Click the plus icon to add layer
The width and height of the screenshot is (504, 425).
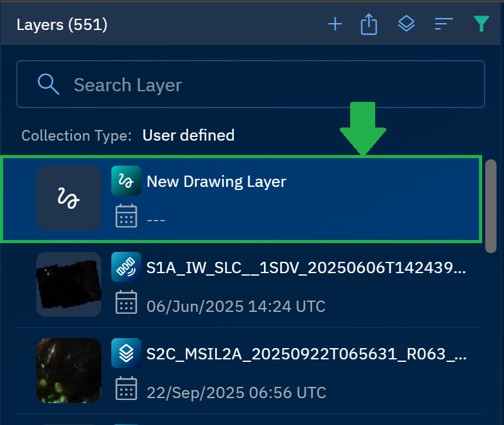coord(335,24)
